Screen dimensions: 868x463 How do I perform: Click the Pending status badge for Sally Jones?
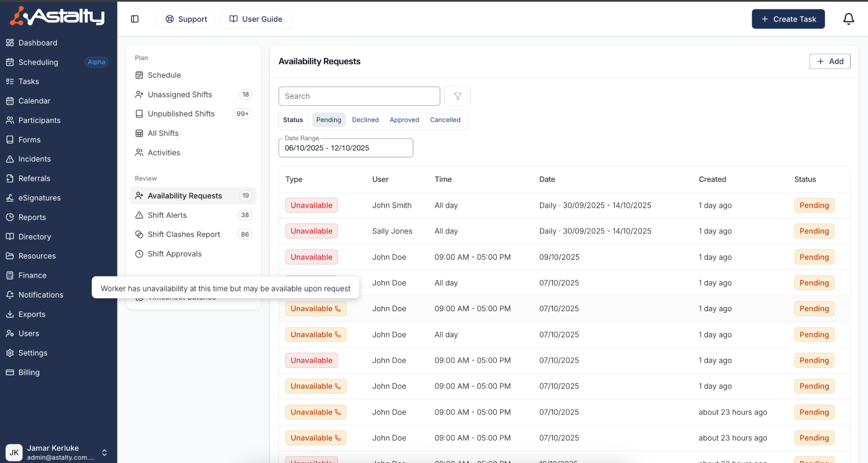(x=813, y=231)
